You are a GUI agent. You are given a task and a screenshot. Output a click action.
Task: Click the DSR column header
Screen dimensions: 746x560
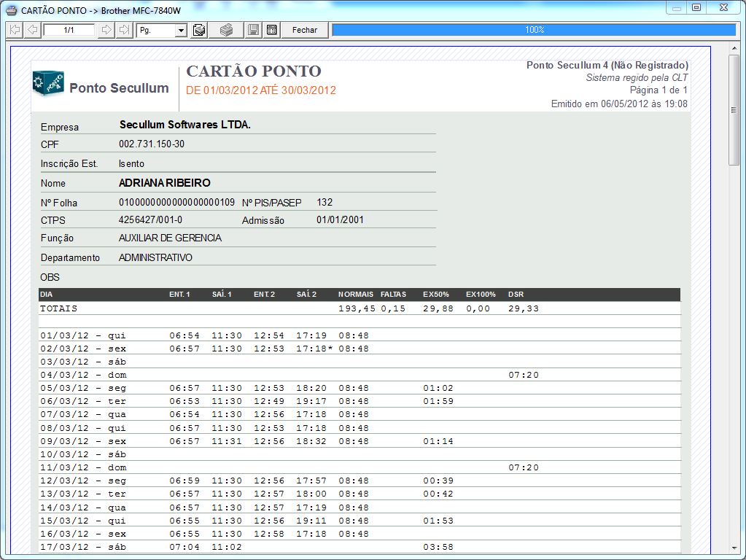(x=516, y=295)
